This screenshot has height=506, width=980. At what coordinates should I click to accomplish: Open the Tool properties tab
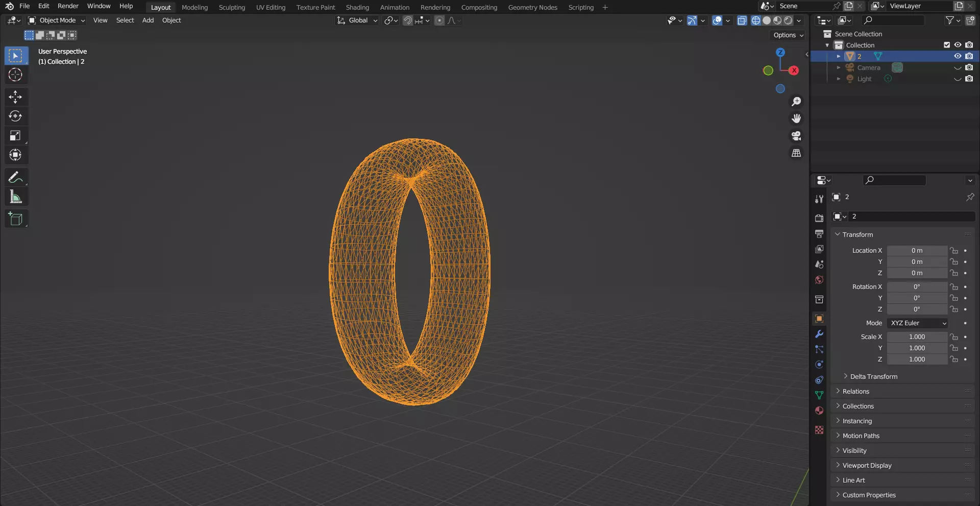[819, 199]
